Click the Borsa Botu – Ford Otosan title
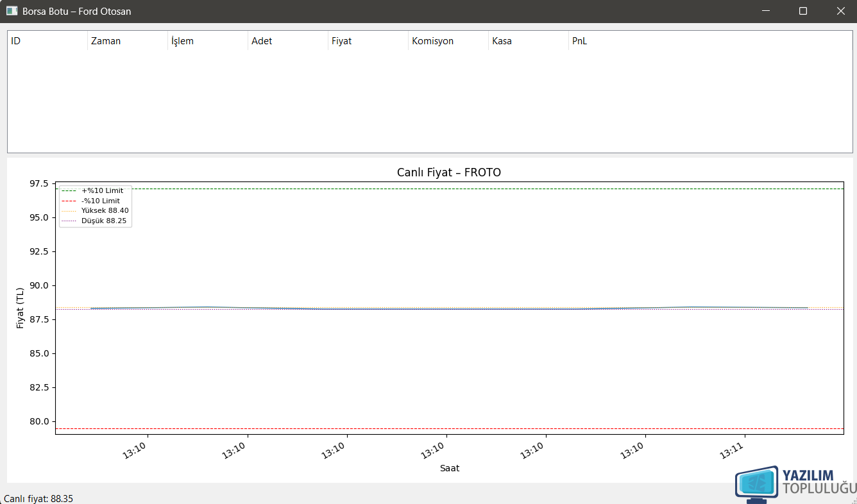Screen dimensions: 857x504 [76, 11]
